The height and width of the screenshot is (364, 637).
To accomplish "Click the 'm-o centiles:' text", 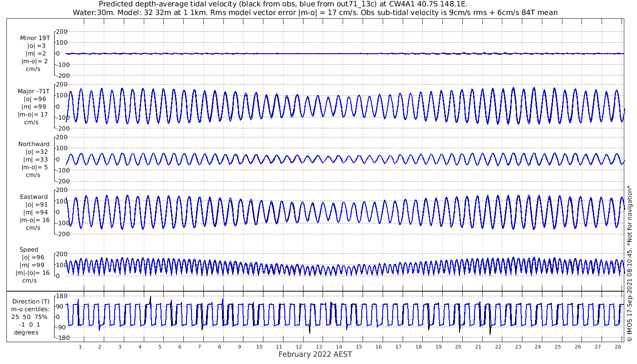I will tap(30, 309).
